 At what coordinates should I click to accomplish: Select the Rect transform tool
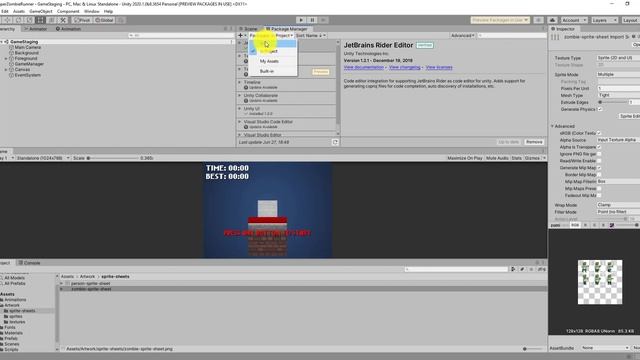click(x=40, y=20)
